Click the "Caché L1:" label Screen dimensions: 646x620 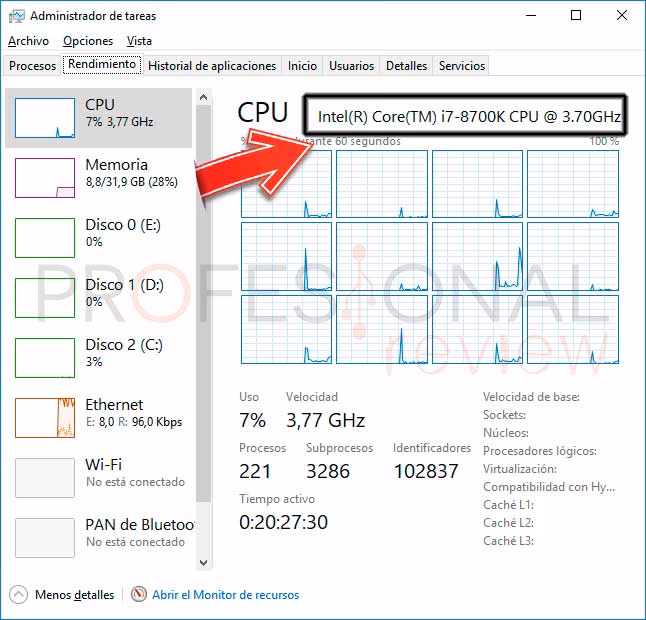508,505
